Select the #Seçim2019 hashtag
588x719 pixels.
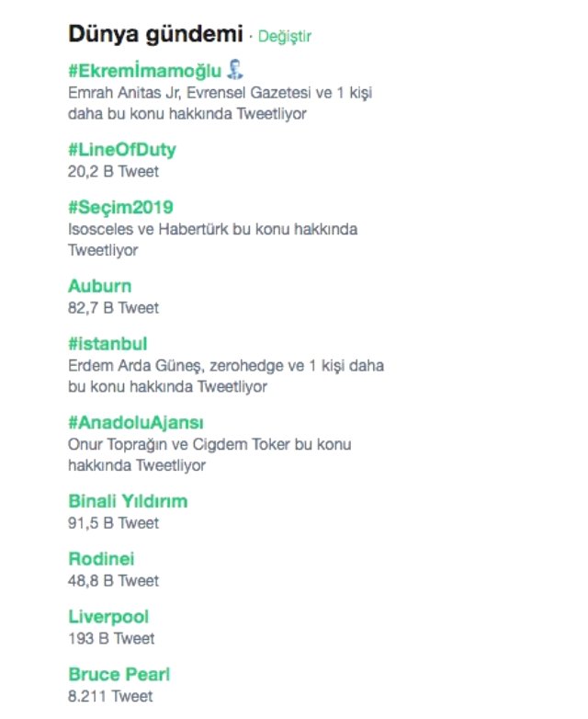(120, 206)
